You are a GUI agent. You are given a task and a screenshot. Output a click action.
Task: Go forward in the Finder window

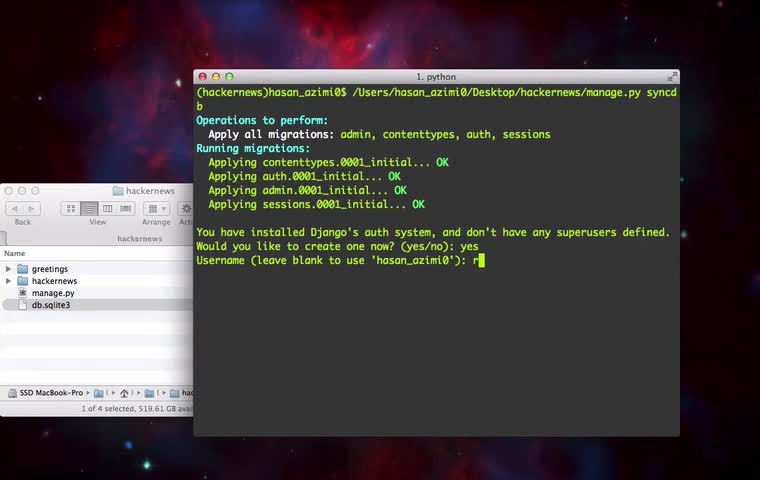pyautogui.click(x=32, y=208)
